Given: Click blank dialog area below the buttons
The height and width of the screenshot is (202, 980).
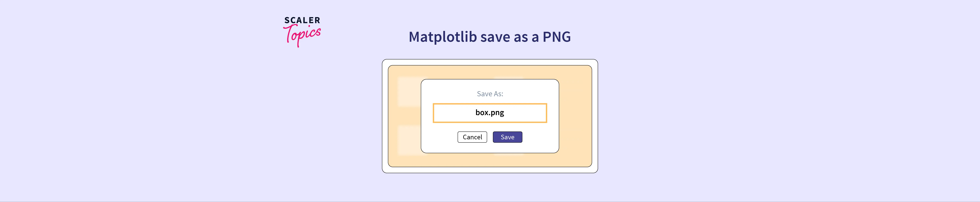Looking at the screenshot, I should pyautogui.click(x=490, y=148).
